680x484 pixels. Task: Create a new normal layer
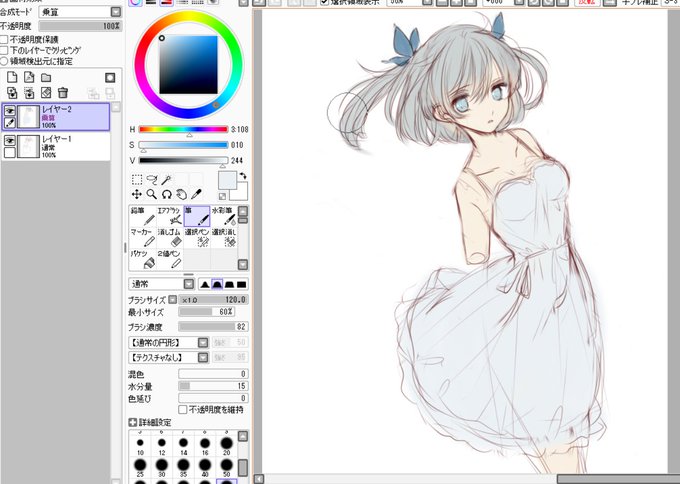coord(12,78)
